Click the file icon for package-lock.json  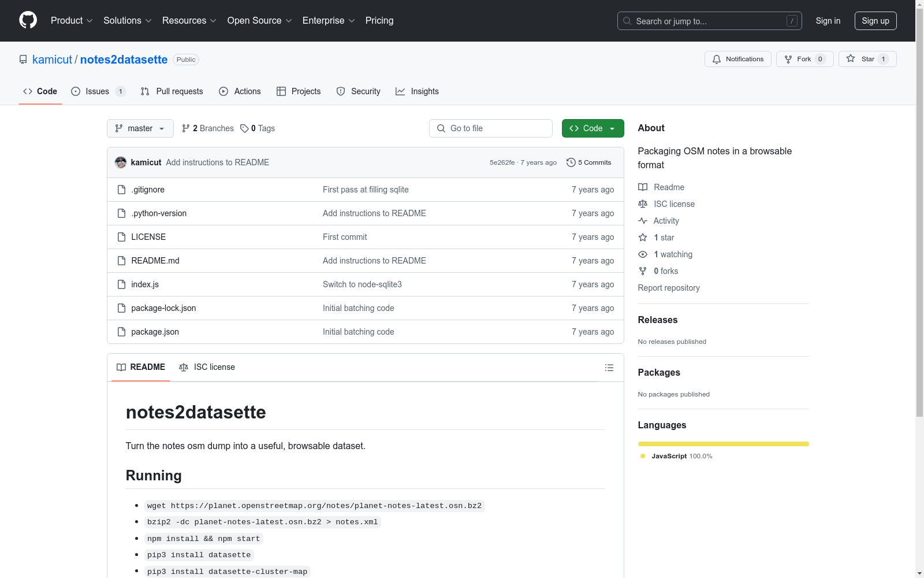click(121, 308)
